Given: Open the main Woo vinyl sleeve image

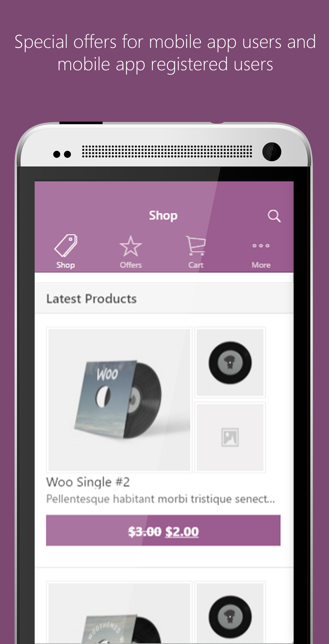Looking at the screenshot, I should [x=119, y=400].
